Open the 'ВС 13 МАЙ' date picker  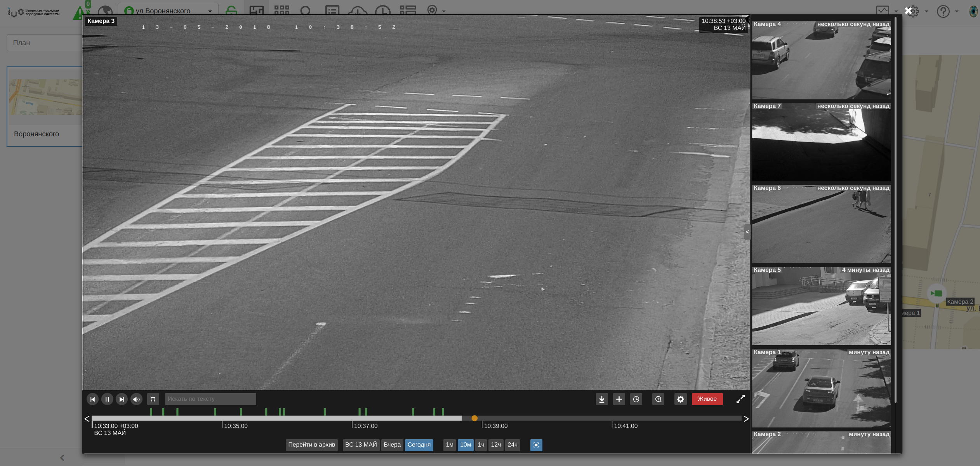(x=361, y=445)
